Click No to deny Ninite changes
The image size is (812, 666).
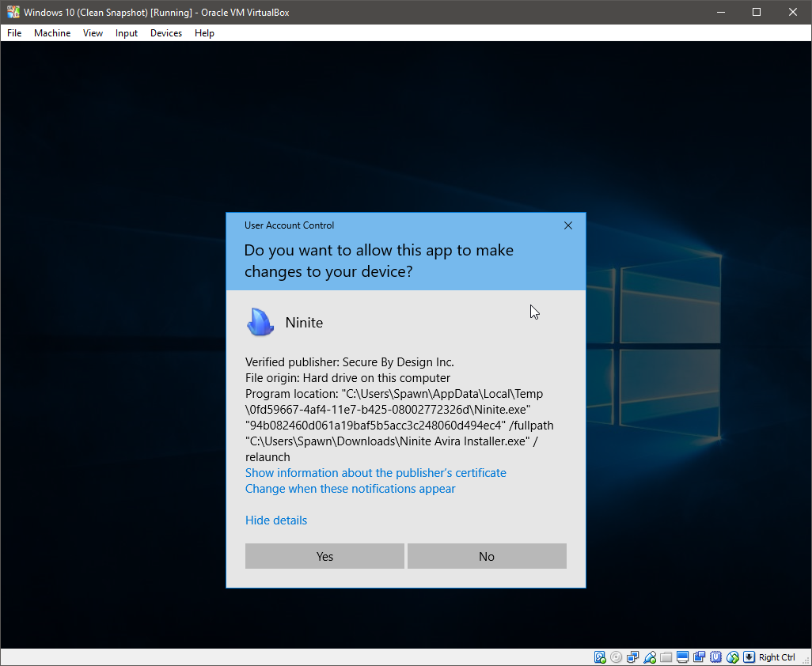[487, 556]
